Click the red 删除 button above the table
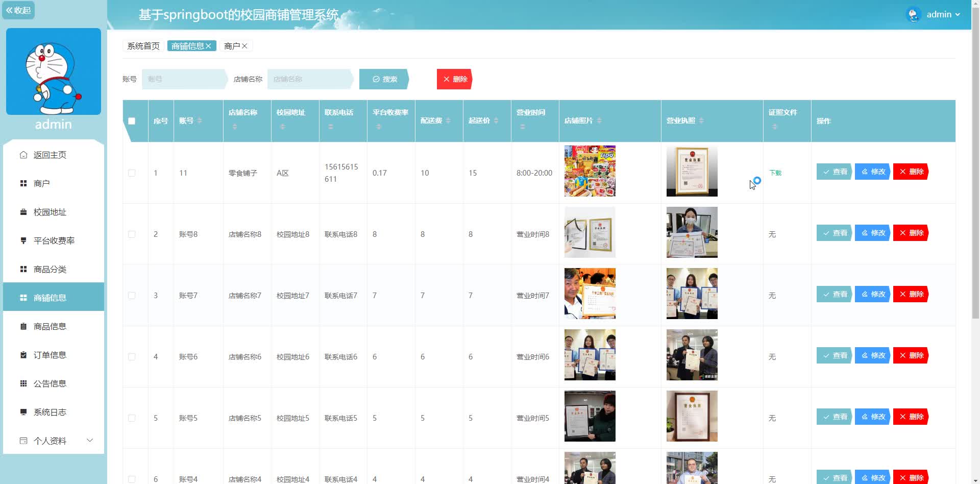 (454, 79)
